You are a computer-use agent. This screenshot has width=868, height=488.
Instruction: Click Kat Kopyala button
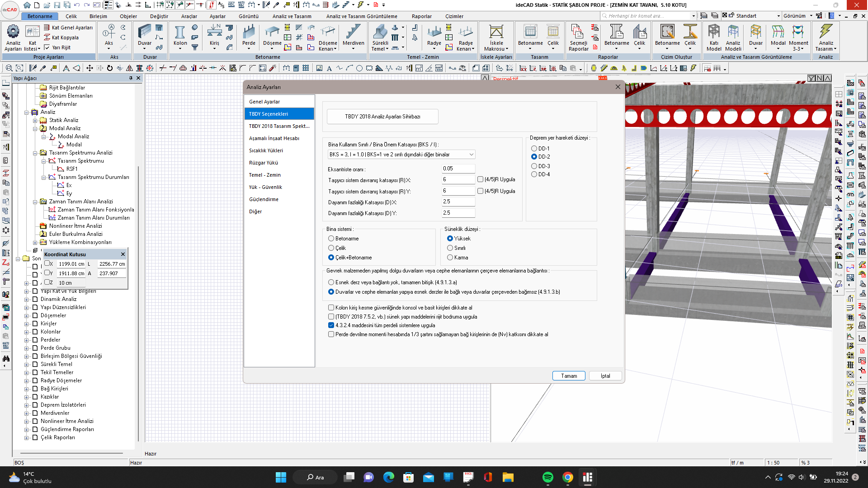pos(61,38)
